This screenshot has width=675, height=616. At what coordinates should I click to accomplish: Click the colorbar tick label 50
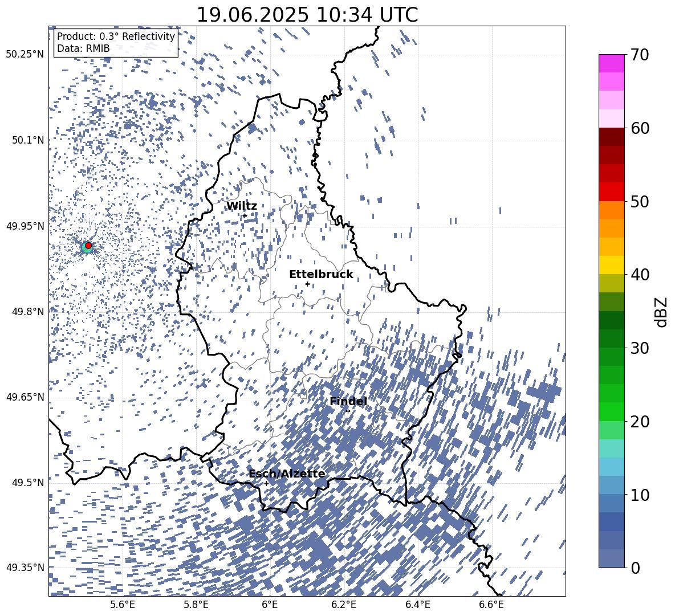point(640,202)
